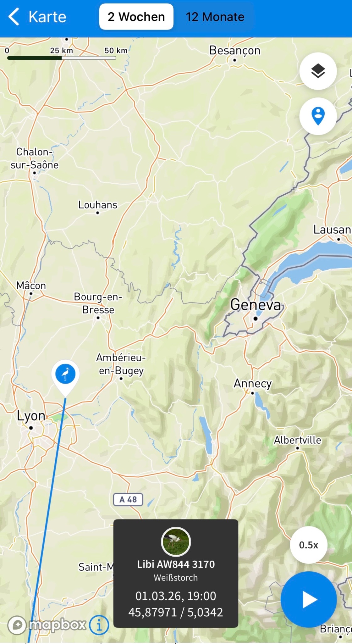Tap the A 48 highway badge

coord(128,499)
